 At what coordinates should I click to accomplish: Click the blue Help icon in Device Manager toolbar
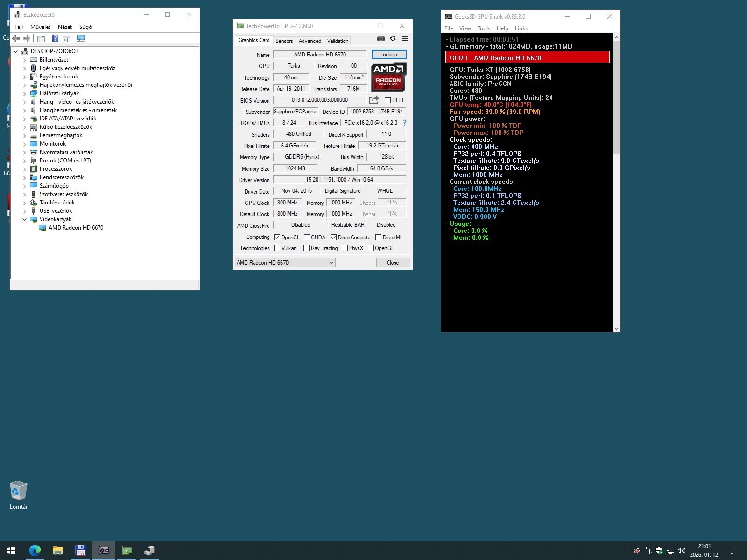click(x=55, y=39)
